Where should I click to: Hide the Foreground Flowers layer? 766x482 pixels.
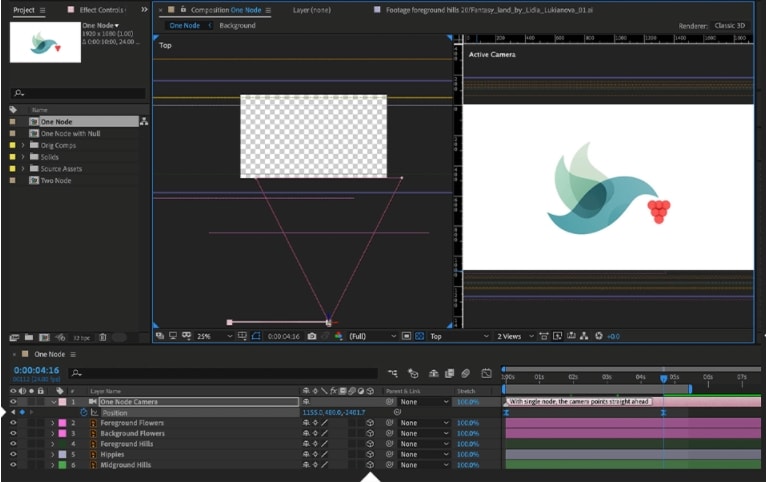point(13,423)
